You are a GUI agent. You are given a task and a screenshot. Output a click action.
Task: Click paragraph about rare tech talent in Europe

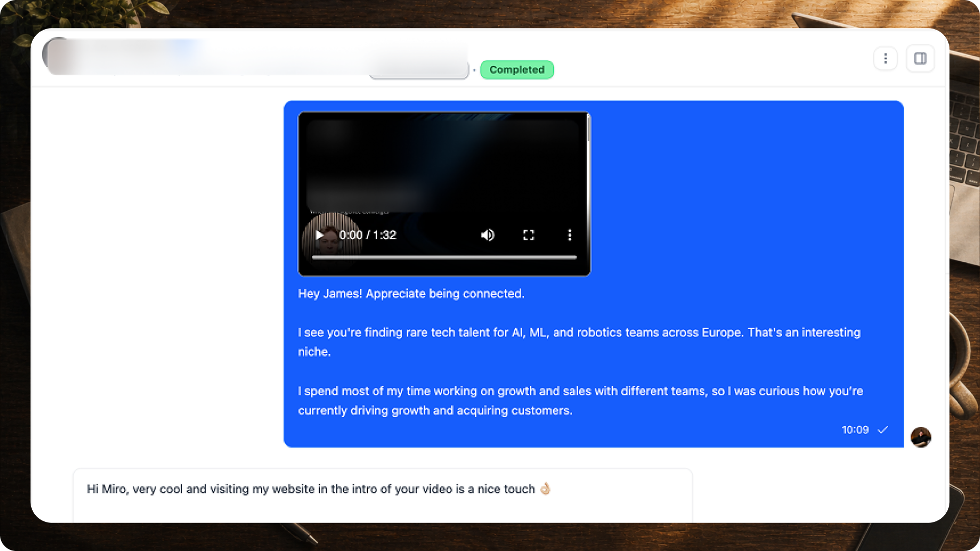(x=579, y=342)
